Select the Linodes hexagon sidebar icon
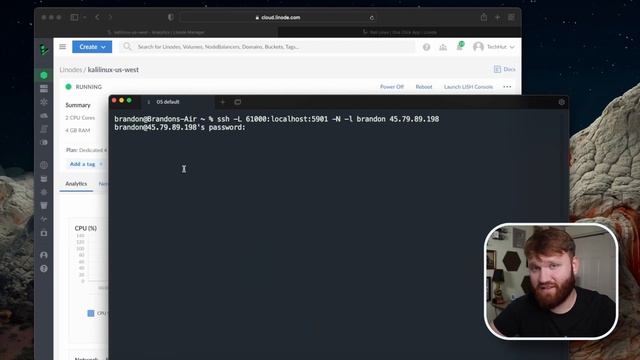This screenshot has height=360, width=640. click(x=44, y=75)
